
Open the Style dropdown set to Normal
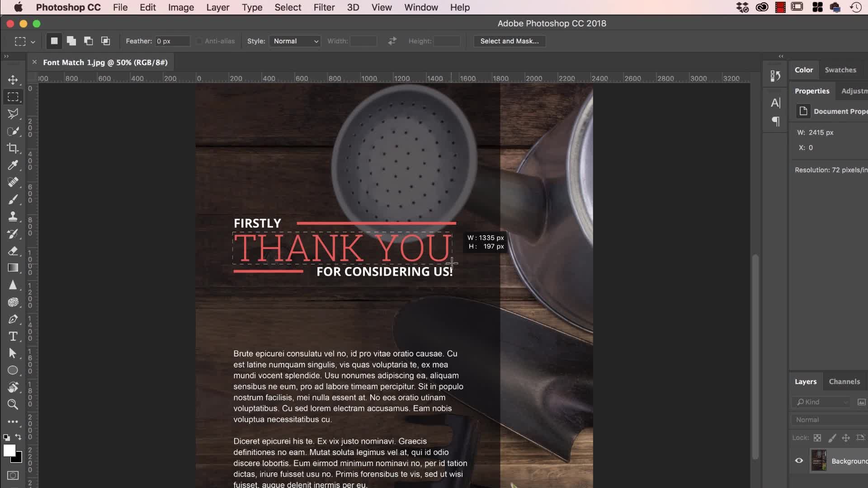295,41
